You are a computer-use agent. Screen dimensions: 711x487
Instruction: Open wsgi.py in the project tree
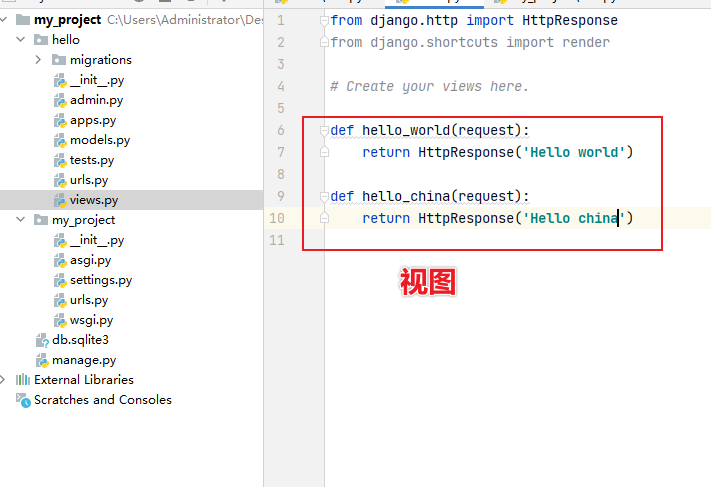pos(91,320)
